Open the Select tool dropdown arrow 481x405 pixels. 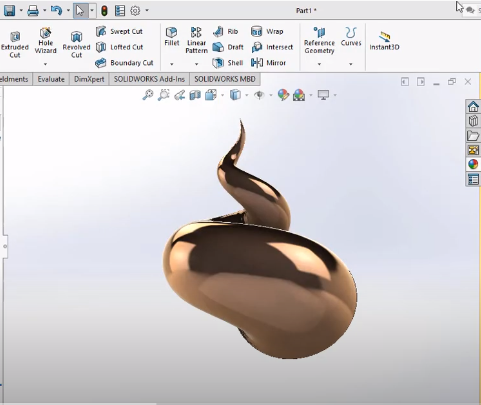pyautogui.click(x=92, y=11)
